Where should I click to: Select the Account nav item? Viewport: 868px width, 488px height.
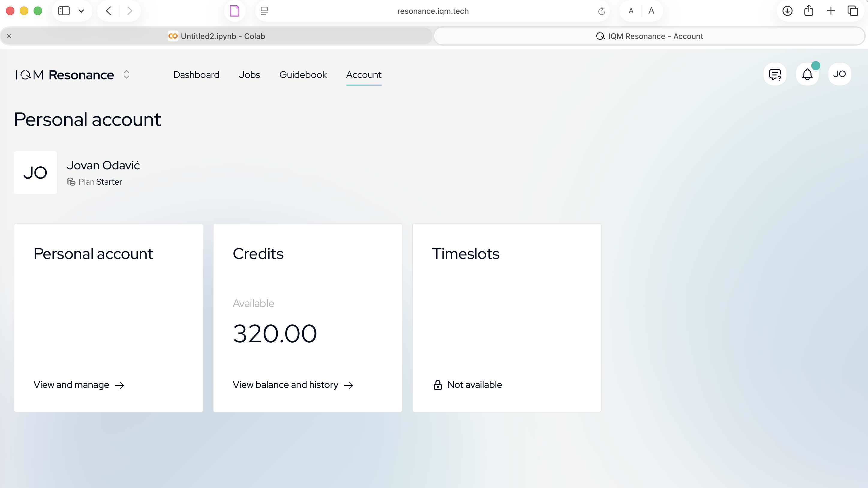pos(364,75)
